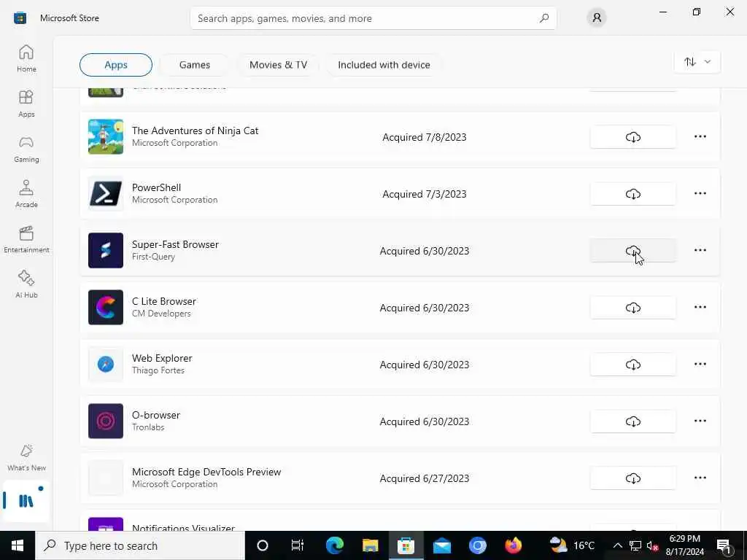Switch to the Games filter tab
This screenshot has width=747, height=560.
194,65
